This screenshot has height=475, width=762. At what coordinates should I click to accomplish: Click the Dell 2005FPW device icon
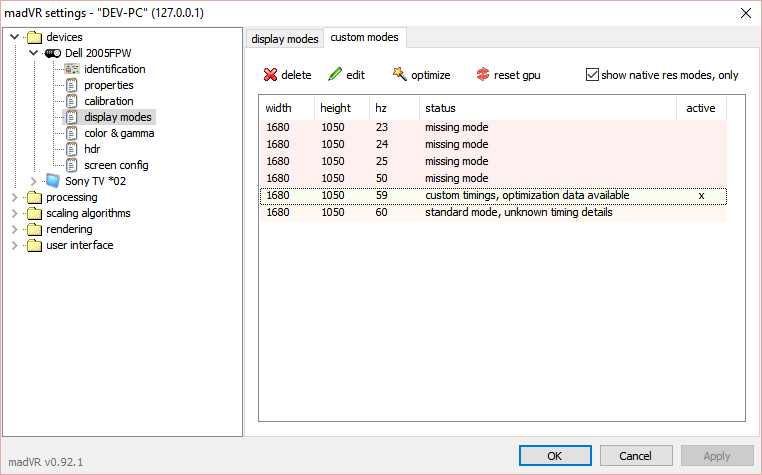point(53,53)
